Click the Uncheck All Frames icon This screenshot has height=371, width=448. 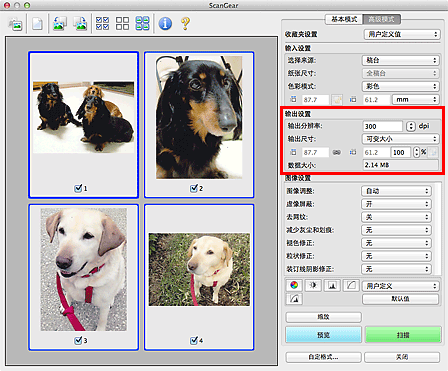[122, 24]
